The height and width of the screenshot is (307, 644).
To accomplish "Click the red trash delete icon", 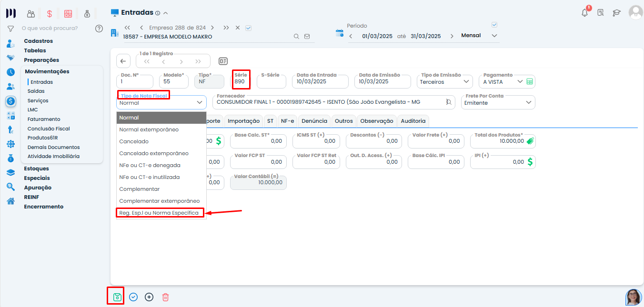I will point(165,297).
